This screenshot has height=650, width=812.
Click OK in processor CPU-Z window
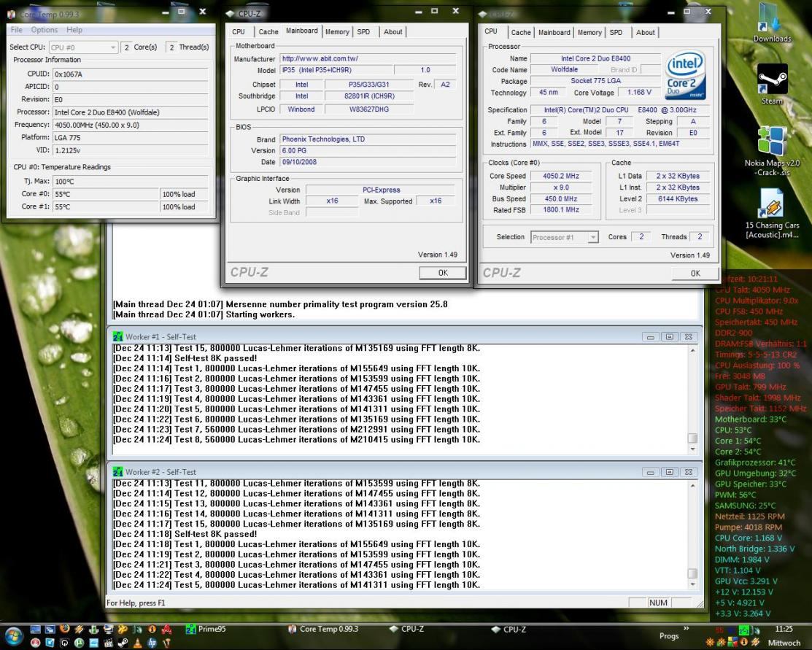click(695, 273)
